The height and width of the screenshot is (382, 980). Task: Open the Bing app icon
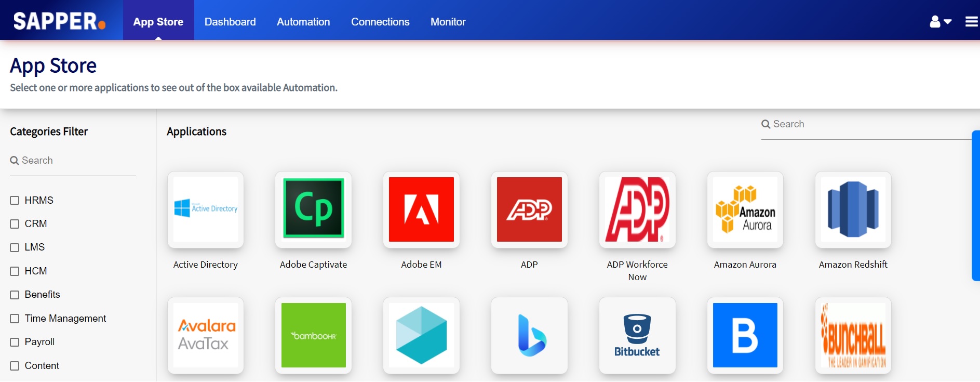[x=529, y=335]
